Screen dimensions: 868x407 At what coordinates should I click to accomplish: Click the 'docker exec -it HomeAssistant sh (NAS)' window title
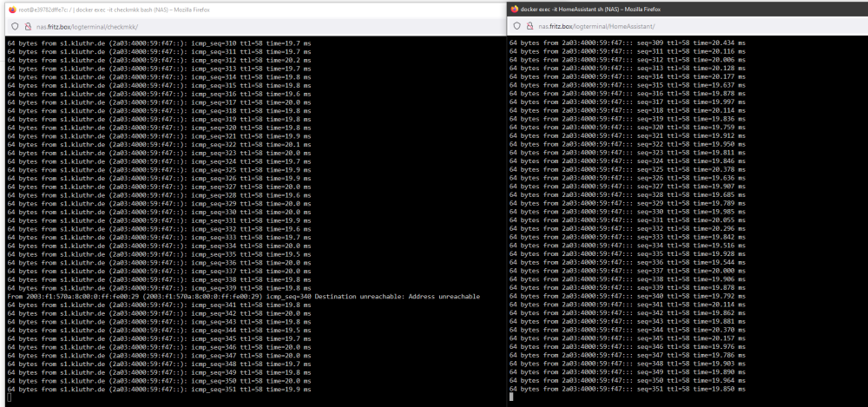pyautogui.click(x=590, y=10)
